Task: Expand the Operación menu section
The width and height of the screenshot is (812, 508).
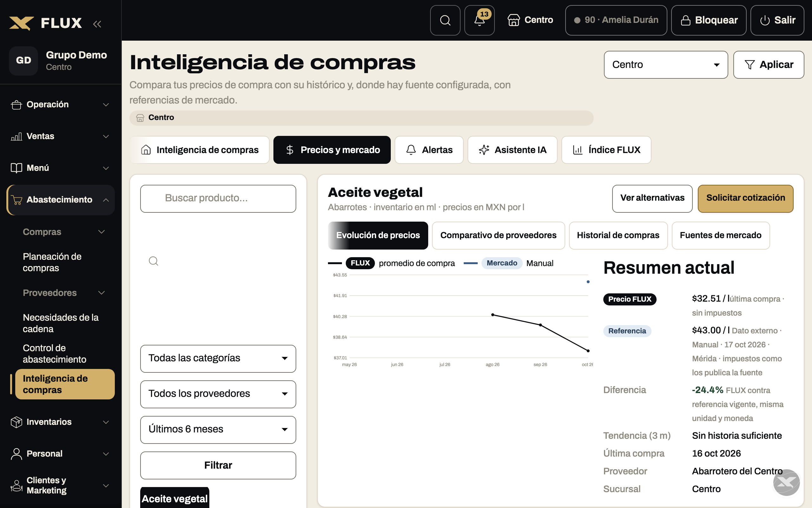Action: pos(60,105)
